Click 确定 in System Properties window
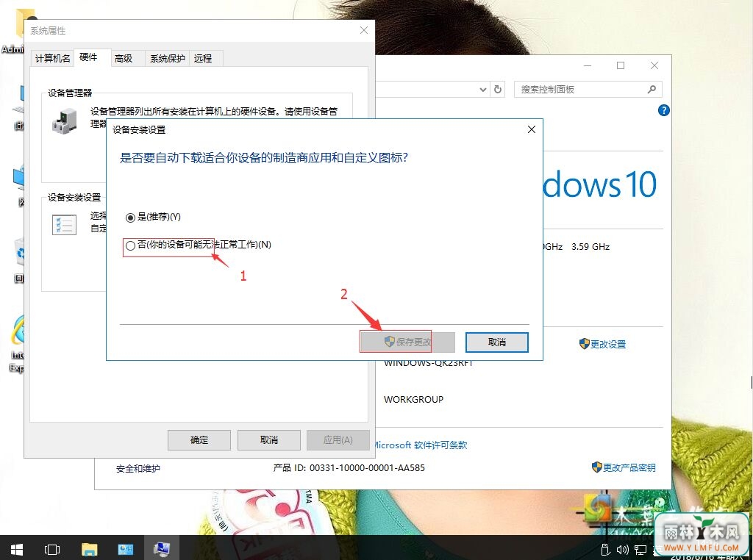The width and height of the screenshot is (753, 560). (199, 440)
